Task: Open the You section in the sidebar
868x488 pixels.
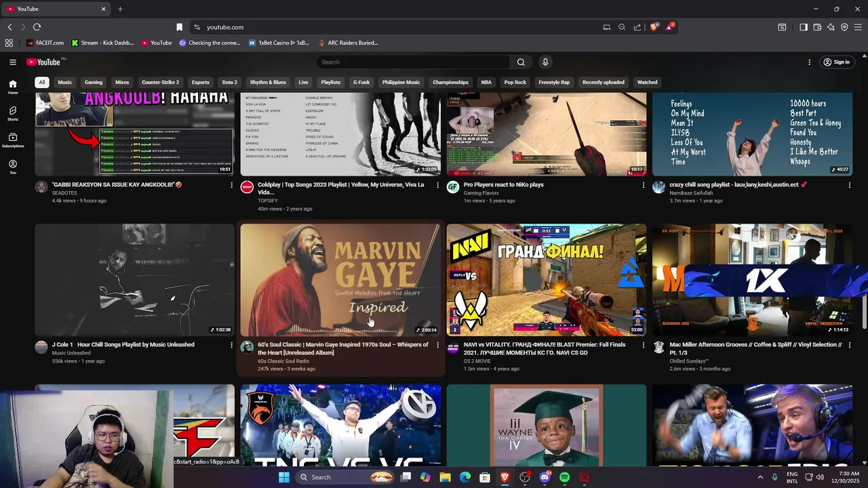Action: [x=13, y=167]
